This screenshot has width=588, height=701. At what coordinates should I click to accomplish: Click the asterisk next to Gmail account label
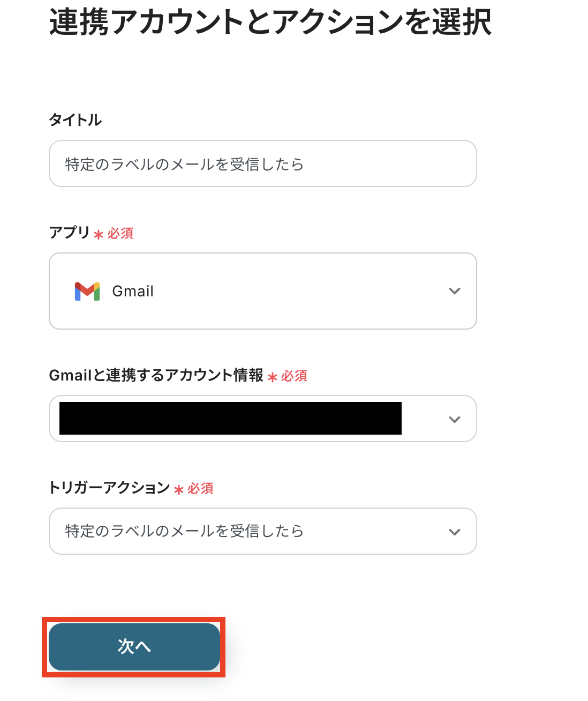pos(273,377)
